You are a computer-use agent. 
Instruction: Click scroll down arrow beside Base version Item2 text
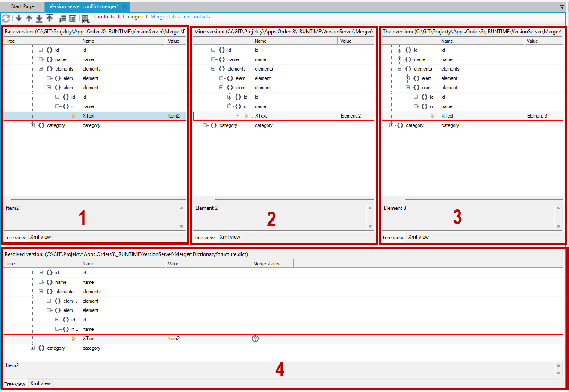coord(182,227)
